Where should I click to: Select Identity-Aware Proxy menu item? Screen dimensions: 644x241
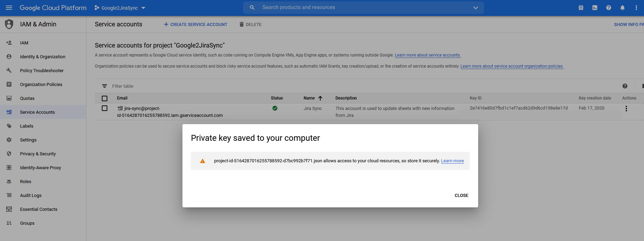pos(41,168)
